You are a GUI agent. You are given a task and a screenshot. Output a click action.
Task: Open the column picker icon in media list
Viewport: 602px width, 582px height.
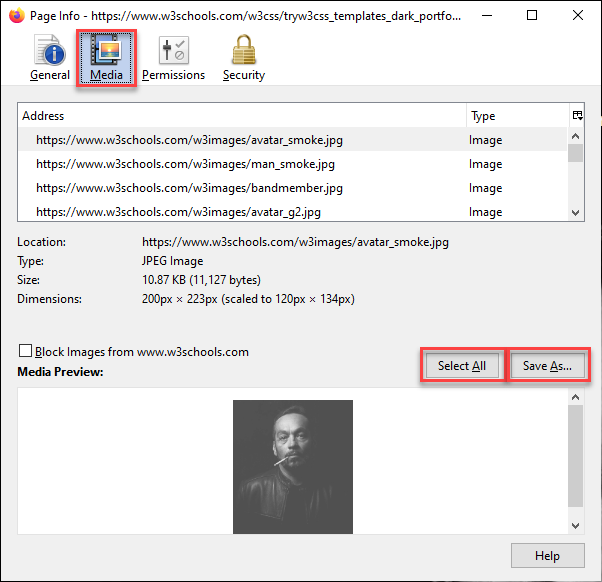pyautogui.click(x=577, y=115)
